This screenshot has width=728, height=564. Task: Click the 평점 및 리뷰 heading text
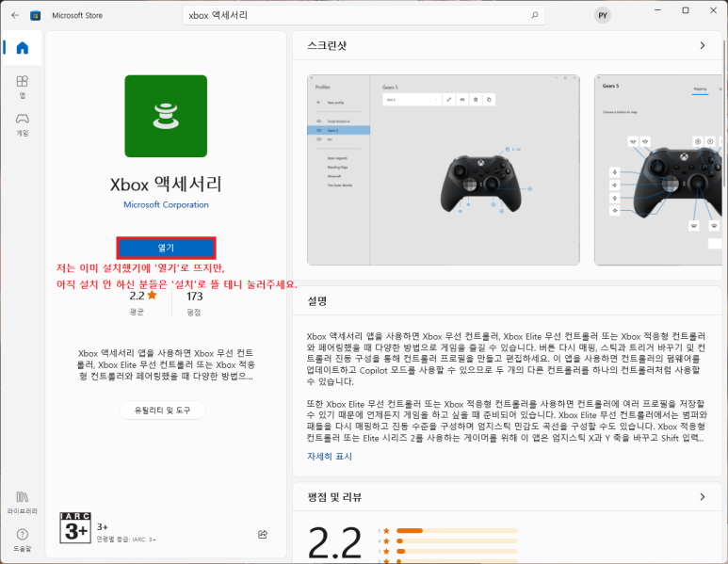click(334, 497)
